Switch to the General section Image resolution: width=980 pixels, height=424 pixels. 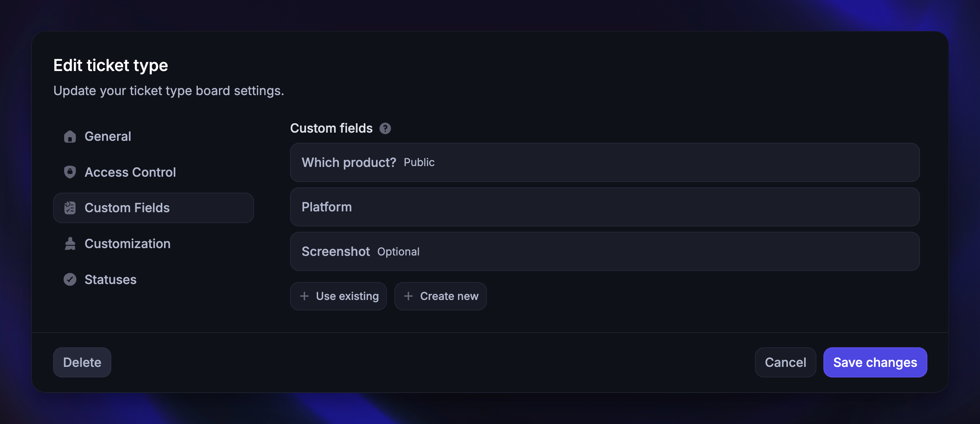click(x=107, y=136)
